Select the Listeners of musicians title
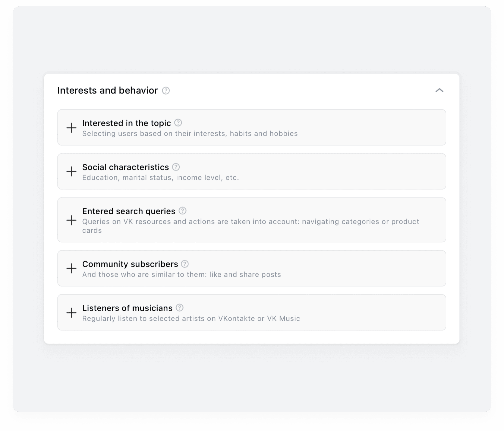Image resolution: width=504 pixels, height=431 pixels. 127,308
